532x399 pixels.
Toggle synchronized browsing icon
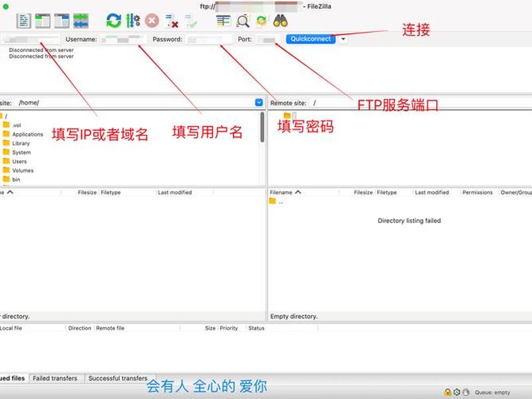(x=261, y=21)
